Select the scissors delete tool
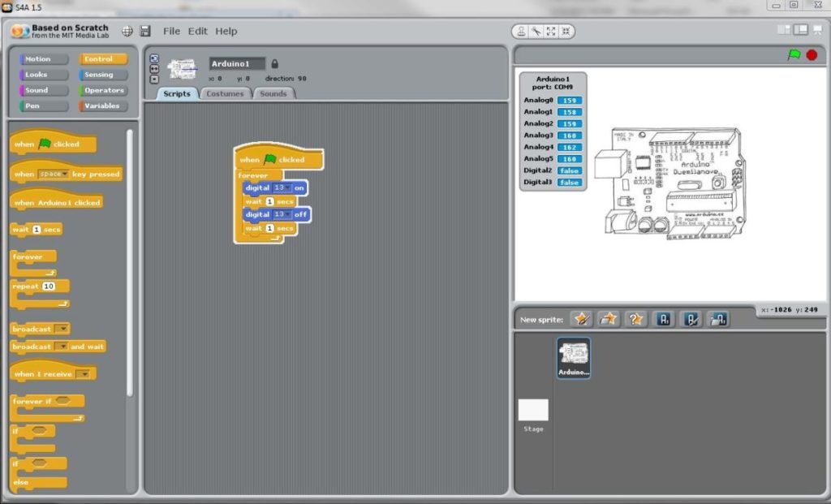 click(x=536, y=32)
